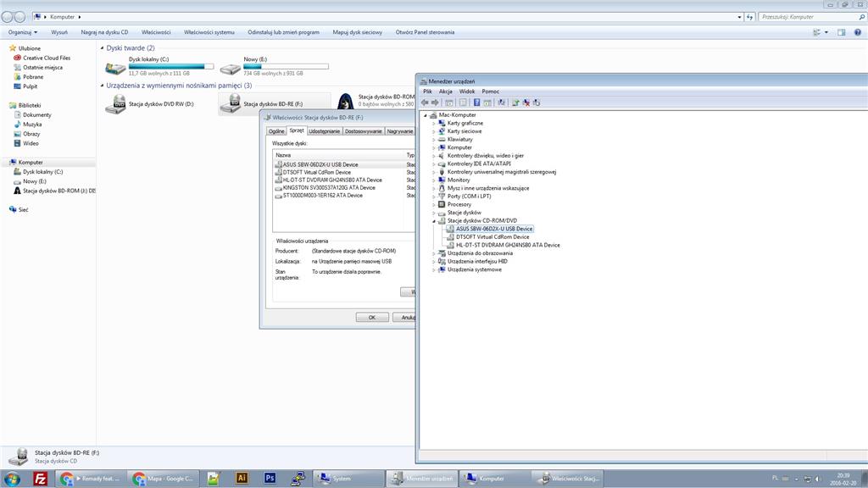Expand the Karty graficzne node
The height and width of the screenshot is (488, 868).
coord(434,124)
